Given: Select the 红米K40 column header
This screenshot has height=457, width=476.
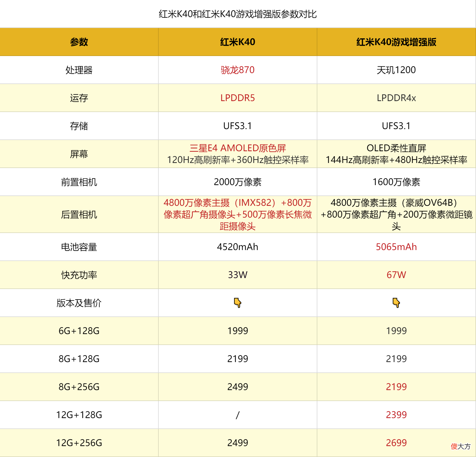Looking at the screenshot, I should tap(237, 42).
